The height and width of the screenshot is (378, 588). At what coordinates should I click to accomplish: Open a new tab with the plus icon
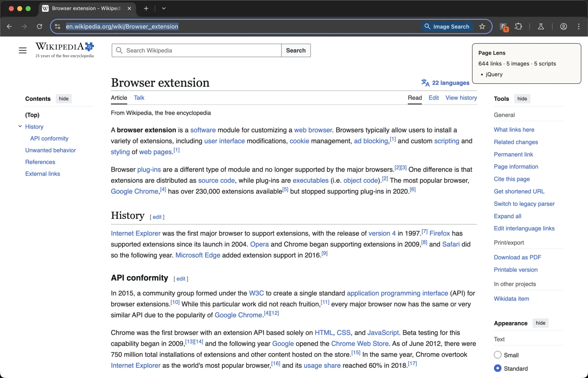[x=146, y=8]
